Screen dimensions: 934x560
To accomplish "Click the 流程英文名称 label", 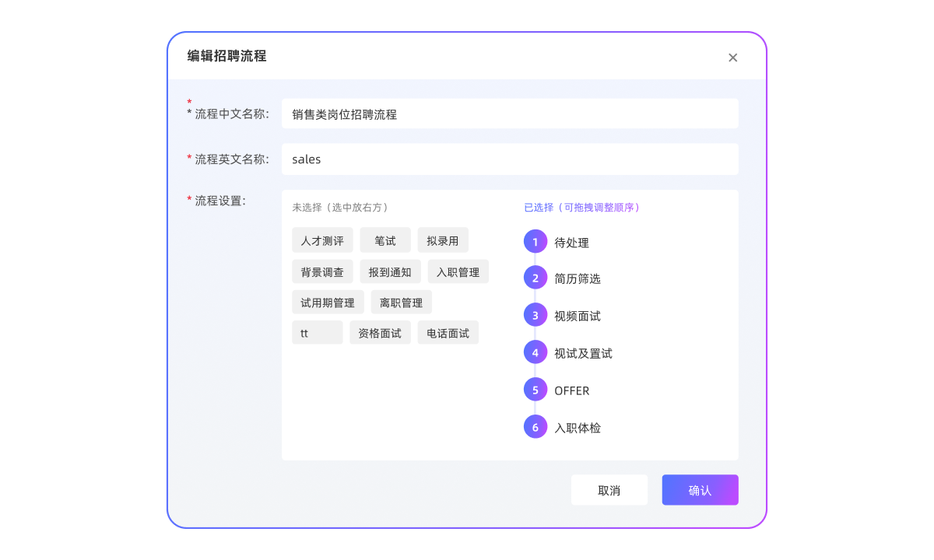I will pos(232,159).
